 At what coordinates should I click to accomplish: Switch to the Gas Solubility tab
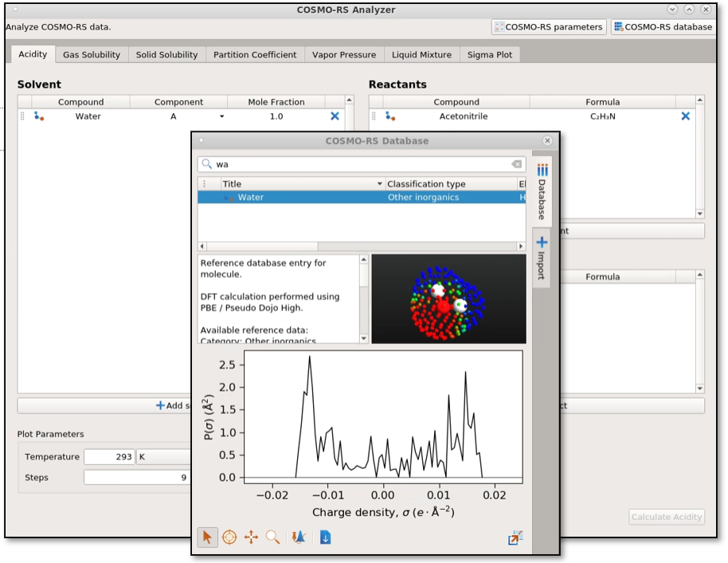coord(92,55)
